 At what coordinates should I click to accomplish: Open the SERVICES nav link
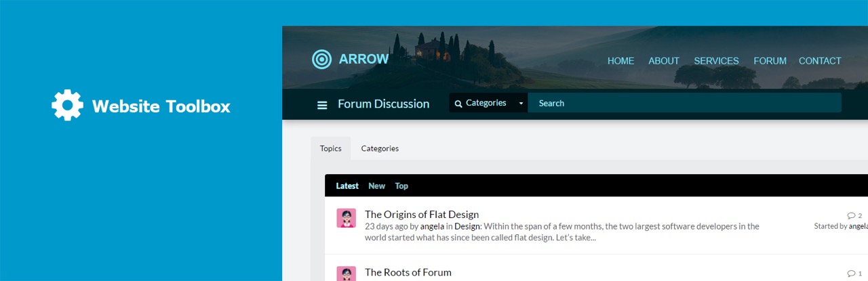click(x=716, y=61)
